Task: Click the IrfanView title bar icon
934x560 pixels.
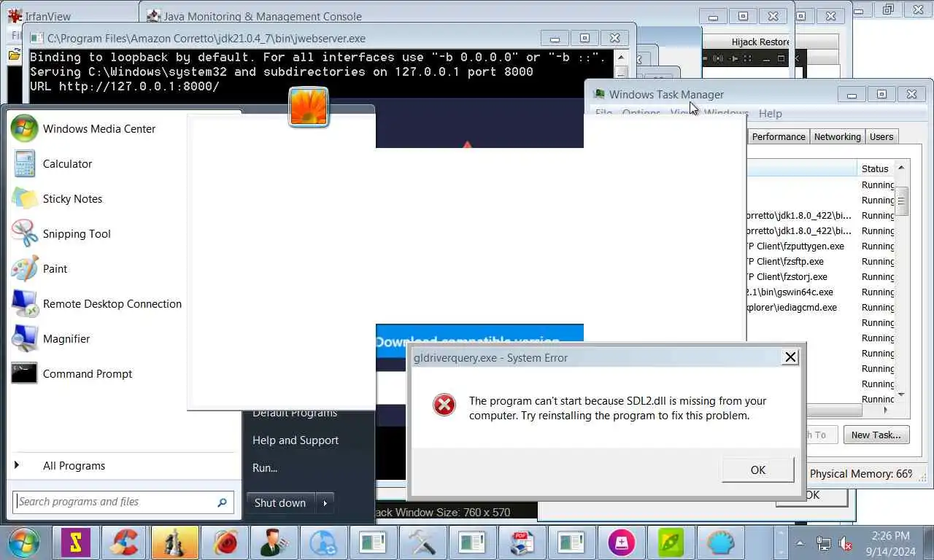Action: click(15, 15)
